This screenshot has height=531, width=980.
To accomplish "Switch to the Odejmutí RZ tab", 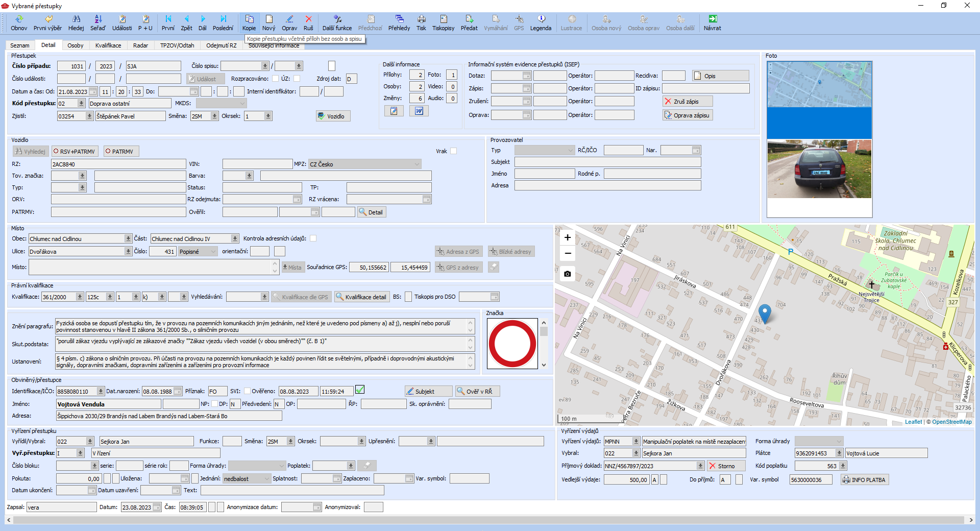I will [222, 45].
